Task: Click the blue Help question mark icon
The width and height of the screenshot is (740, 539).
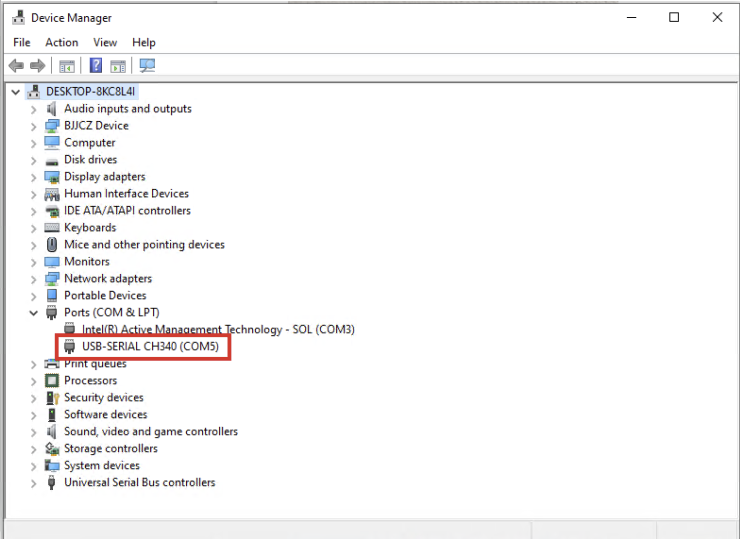Action: (x=96, y=66)
